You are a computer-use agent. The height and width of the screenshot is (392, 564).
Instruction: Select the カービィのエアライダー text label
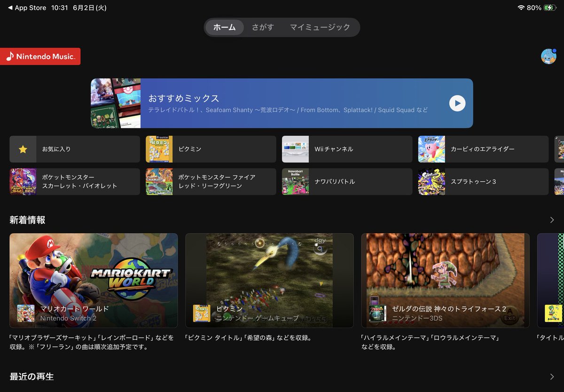(483, 149)
